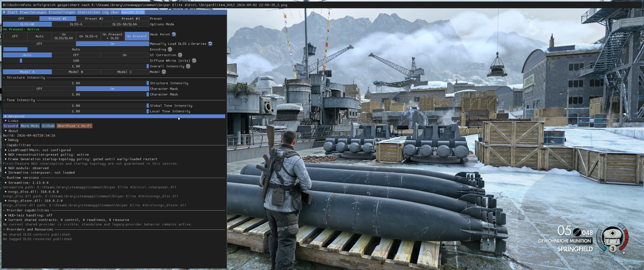Open the Github link
The image size is (644, 270).
tap(48, 126)
